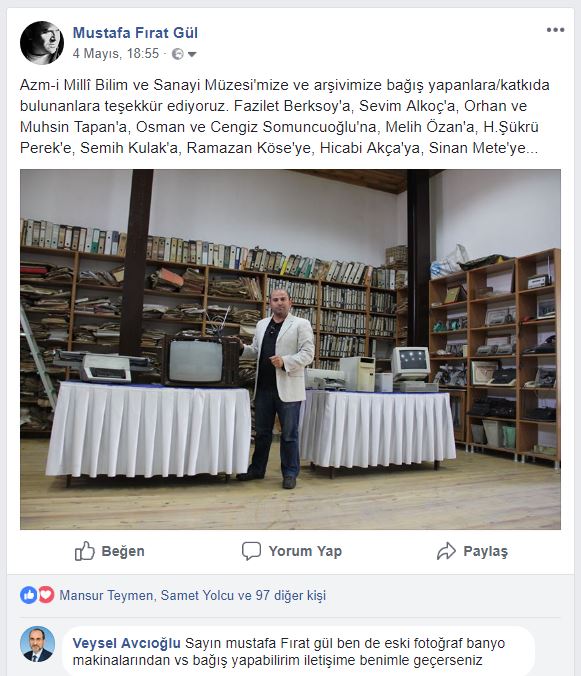
Task: Click the Beğen like button label
Action: [x=123, y=551]
